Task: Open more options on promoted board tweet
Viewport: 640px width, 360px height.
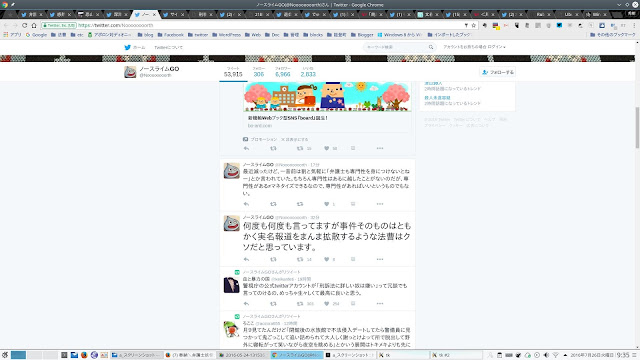Action: (x=380, y=149)
